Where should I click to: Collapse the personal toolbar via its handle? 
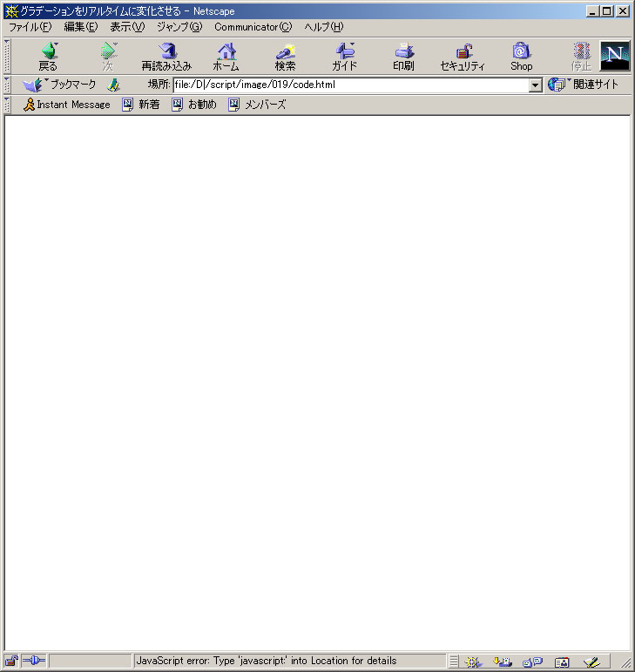coord(7,105)
